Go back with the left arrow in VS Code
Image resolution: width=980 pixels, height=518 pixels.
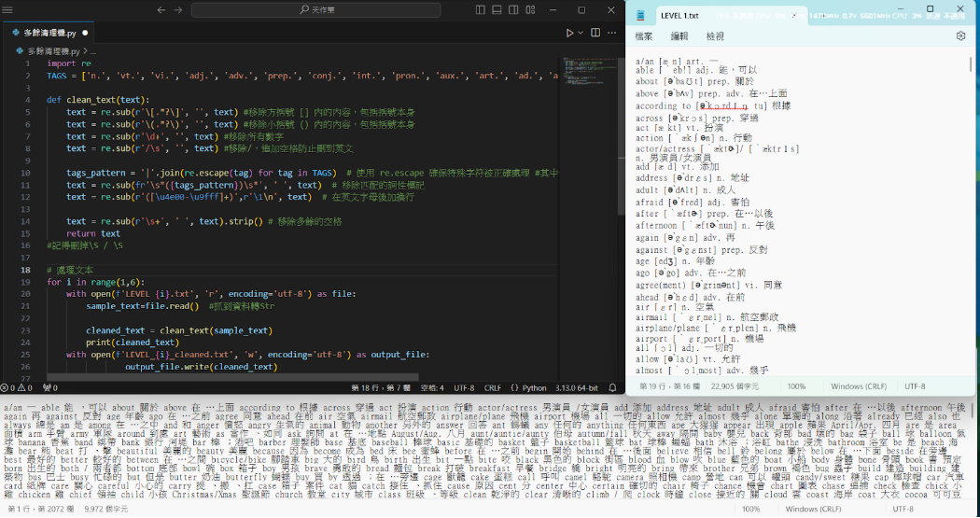[161, 10]
